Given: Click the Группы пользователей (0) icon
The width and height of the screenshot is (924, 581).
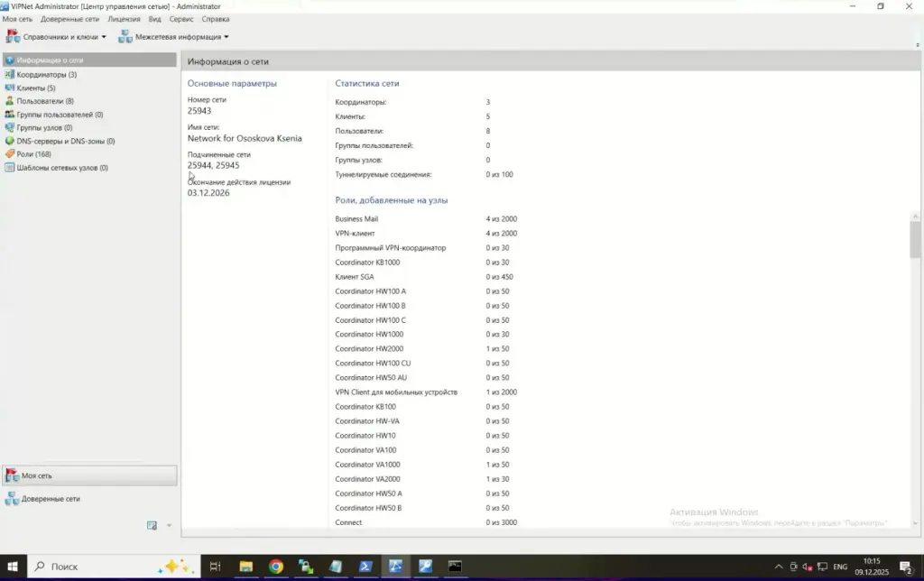Looking at the screenshot, I should (x=9, y=115).
